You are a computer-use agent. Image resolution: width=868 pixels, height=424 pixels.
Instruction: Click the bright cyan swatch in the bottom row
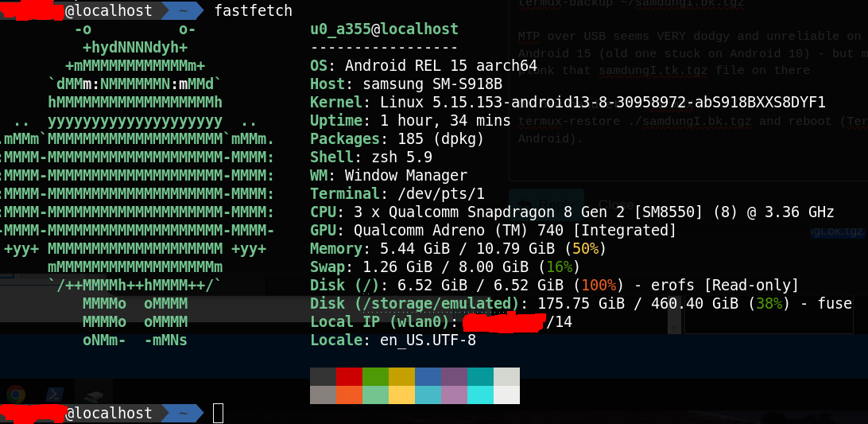[x=480, y=395]
